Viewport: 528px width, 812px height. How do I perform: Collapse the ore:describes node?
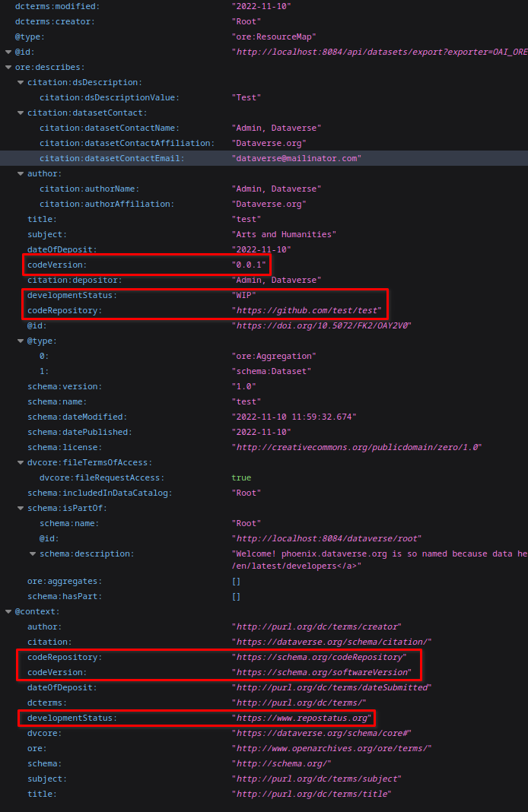8,68
